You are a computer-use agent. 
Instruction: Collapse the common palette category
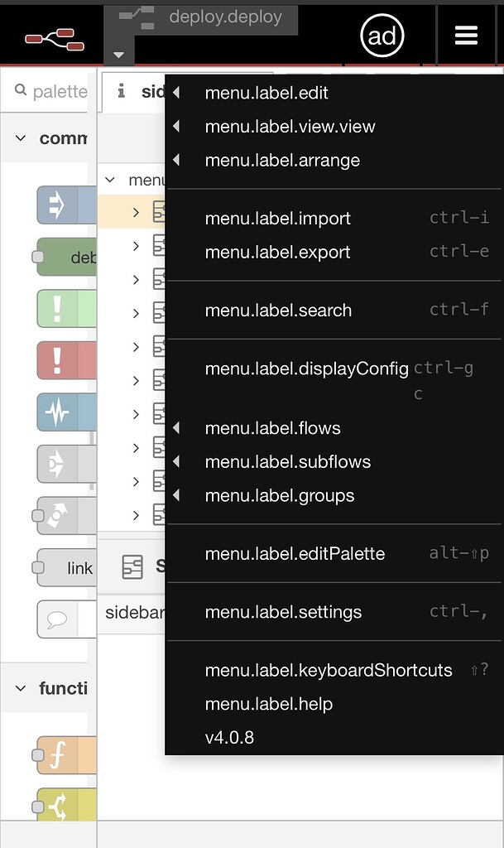coord(22,138)
